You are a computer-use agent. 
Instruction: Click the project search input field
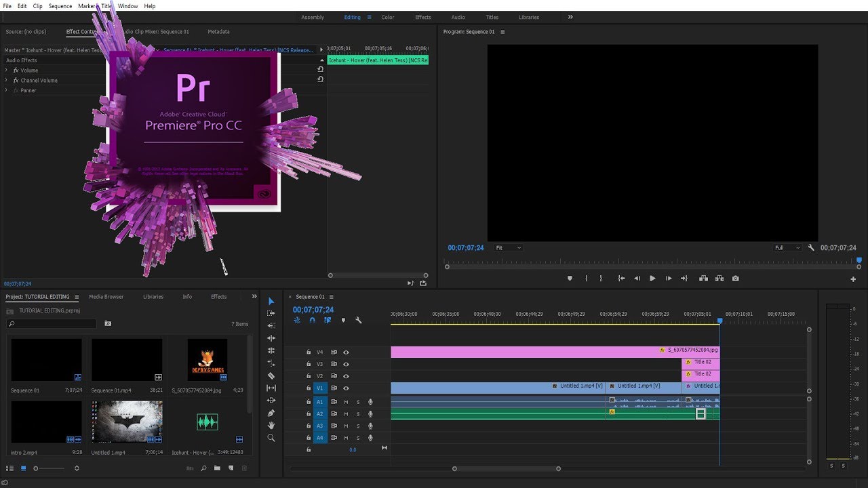[52, 324]
